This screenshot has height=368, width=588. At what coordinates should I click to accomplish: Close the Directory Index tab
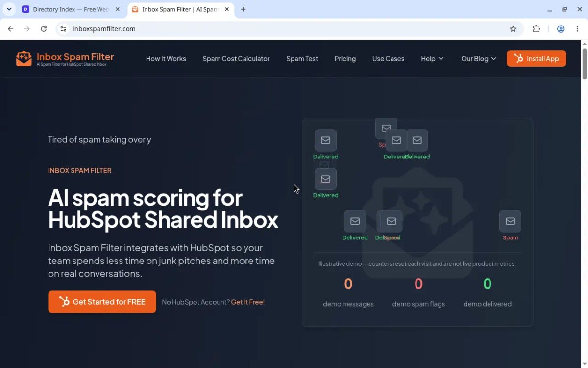[118, 9]
